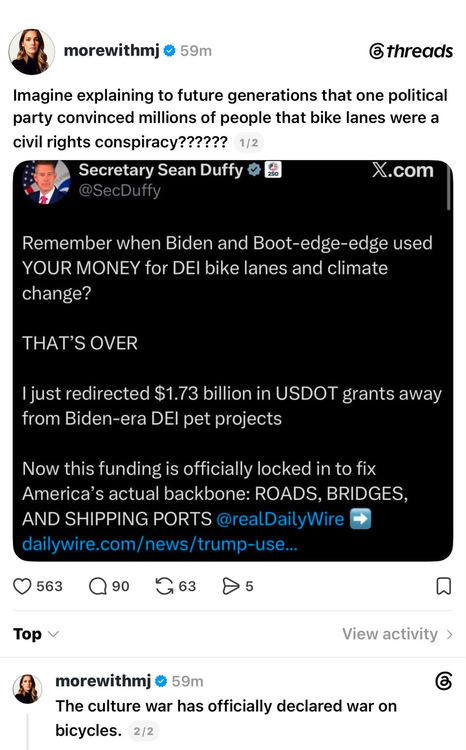Bookmark this post with save icon
Viewport: 466px width, 750px height.
click(444, 586)
